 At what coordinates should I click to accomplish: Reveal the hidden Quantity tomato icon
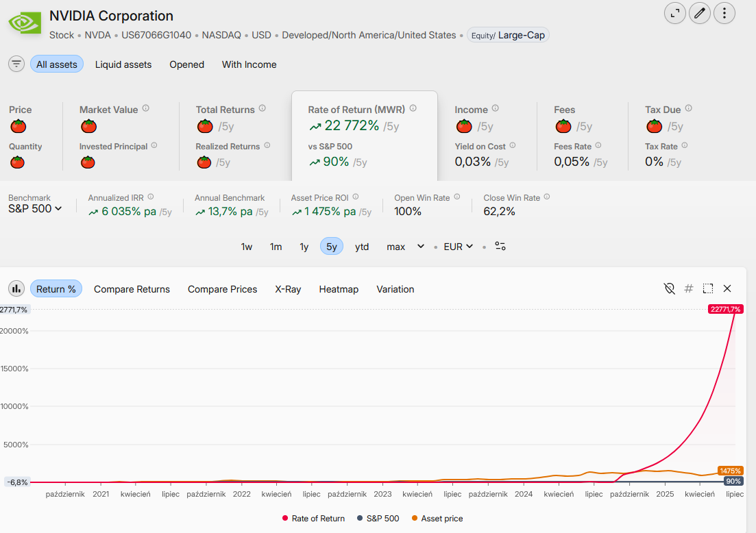pos(17,162)
